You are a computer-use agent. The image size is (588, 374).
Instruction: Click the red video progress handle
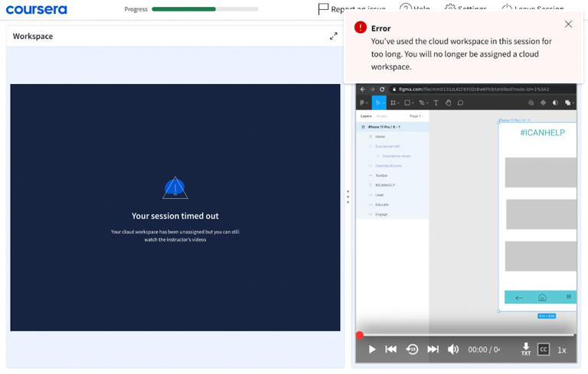point(360,335)
